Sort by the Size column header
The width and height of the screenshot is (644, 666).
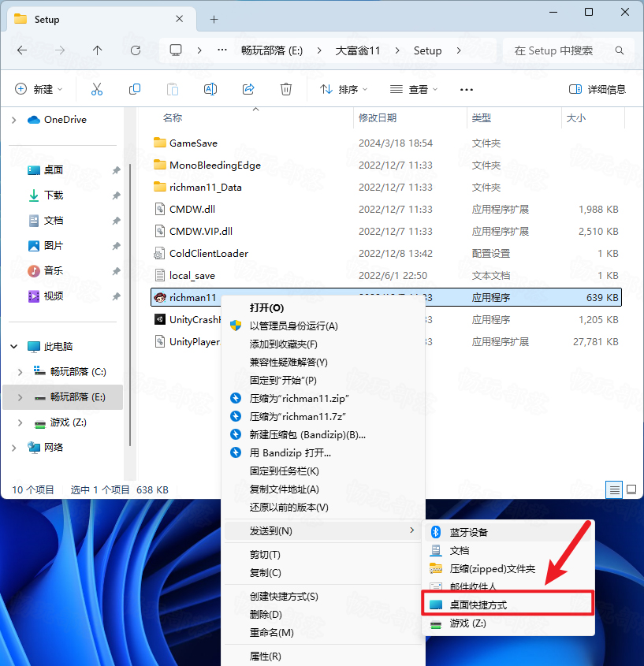point(576,118)
